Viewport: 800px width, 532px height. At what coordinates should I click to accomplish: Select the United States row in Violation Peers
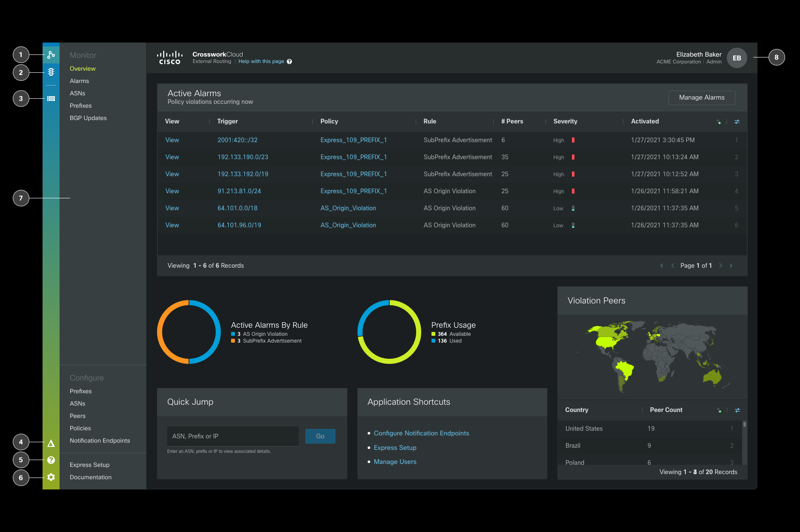point(650,429)
